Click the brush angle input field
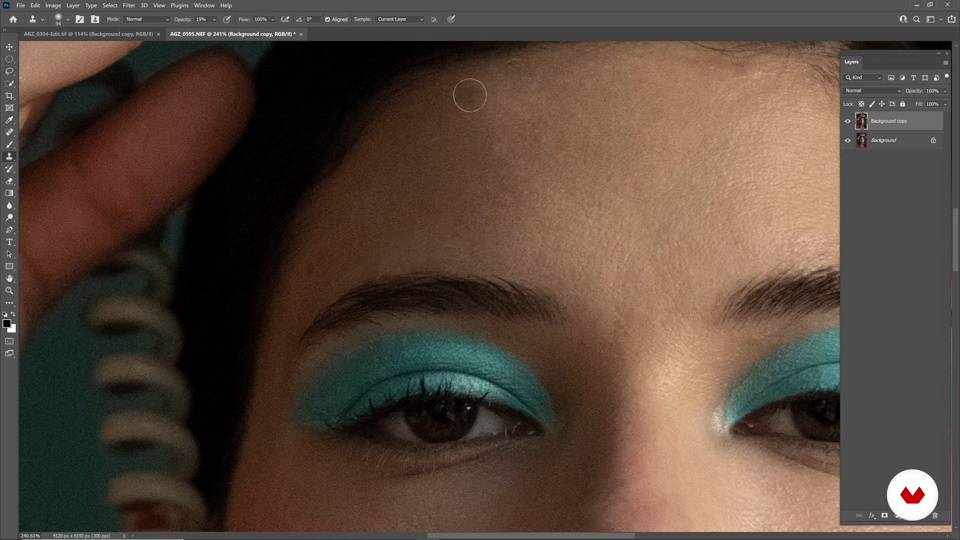Screen dimensions: 960x540 [312, 20]
